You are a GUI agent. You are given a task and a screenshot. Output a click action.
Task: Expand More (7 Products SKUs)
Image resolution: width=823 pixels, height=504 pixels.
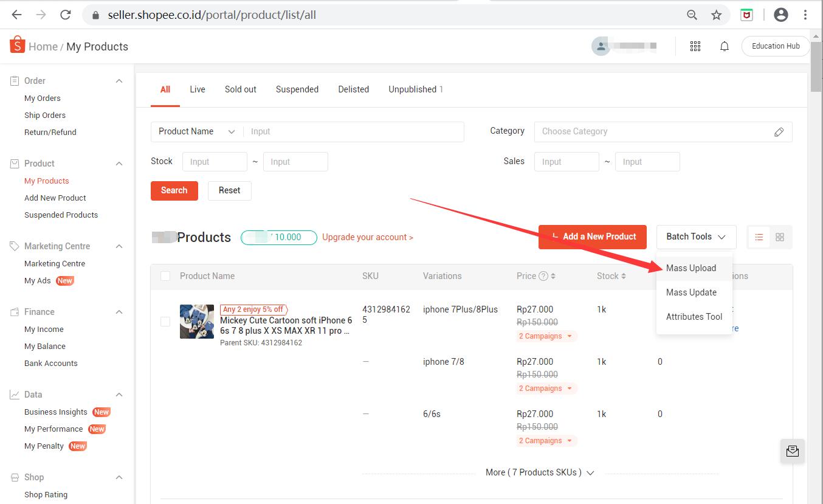(540, 472)
